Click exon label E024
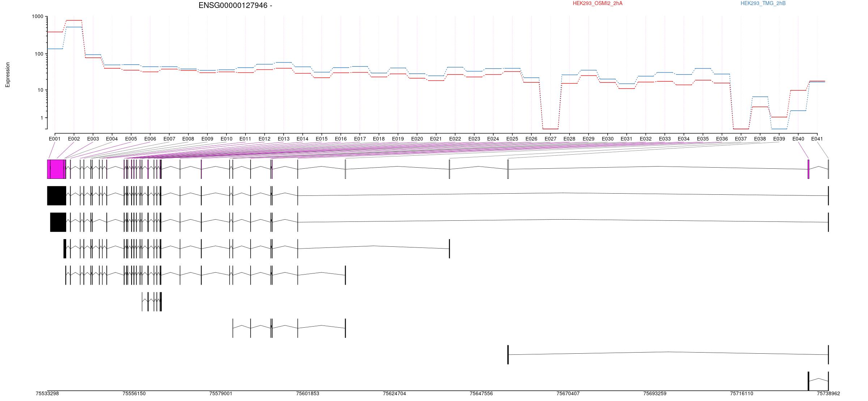This screenshot has width=868, height=401. [493, 139]
